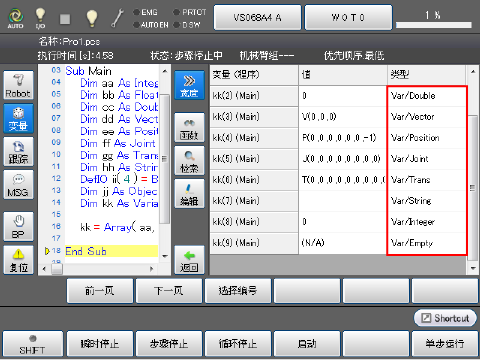This screenshot has height=360, width=480.
Task: Click the 选择编号 select number button
Action: 238,291
